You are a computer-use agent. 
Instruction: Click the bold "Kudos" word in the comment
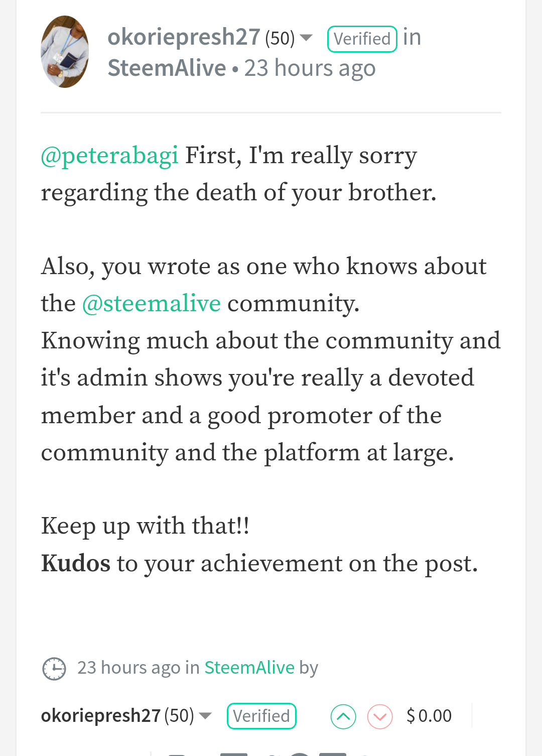(x=76, y=563)
